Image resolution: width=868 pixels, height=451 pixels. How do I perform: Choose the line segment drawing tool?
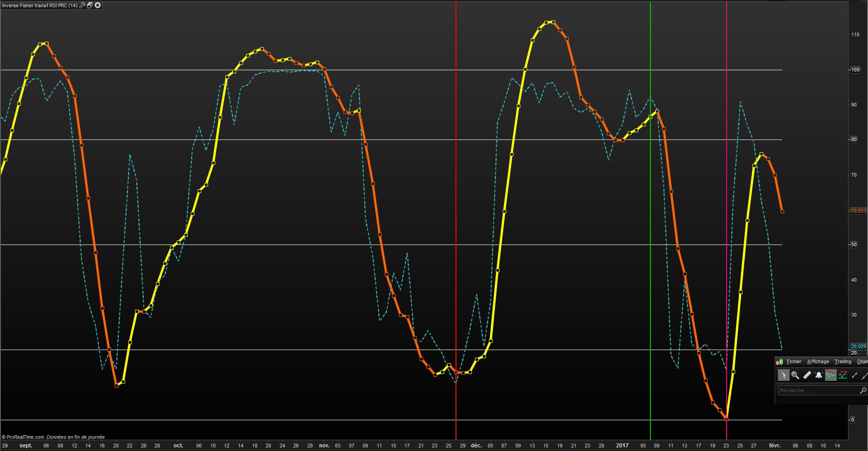(x=854, y=375)
